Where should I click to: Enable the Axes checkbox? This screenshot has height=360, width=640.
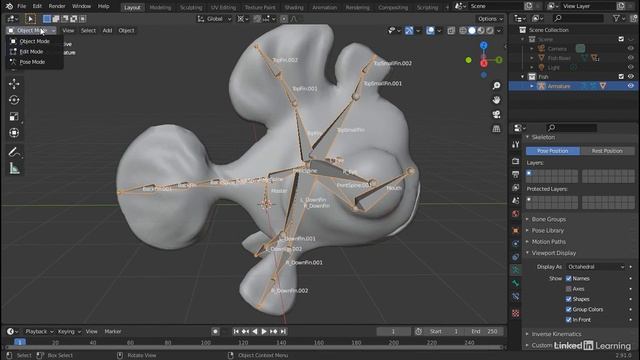(x=569, y=289)
